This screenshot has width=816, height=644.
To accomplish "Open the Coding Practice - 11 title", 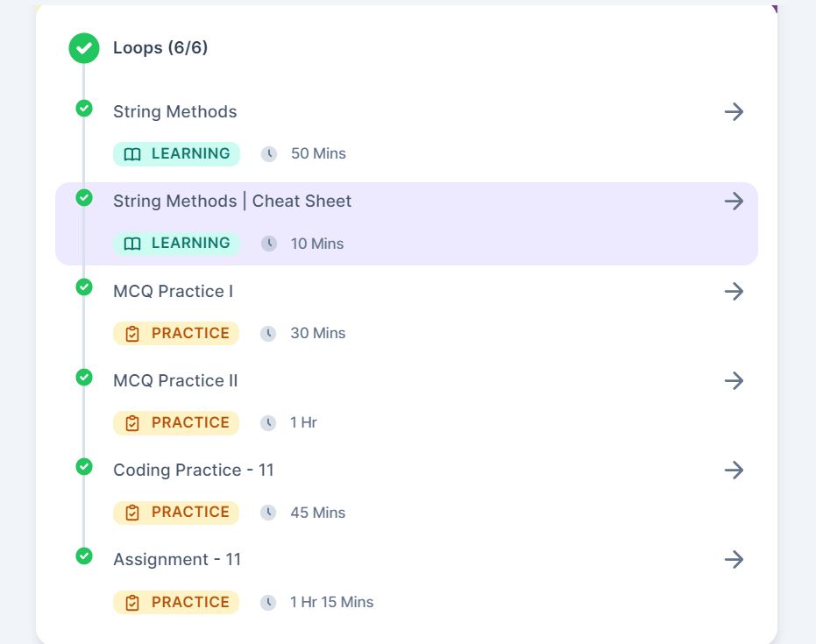I will pos(193,471).
